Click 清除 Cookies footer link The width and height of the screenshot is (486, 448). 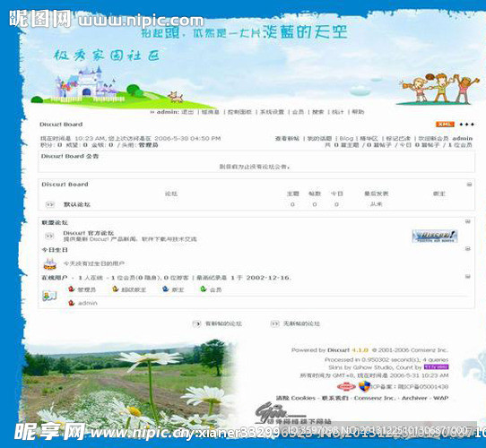point(296,398)
